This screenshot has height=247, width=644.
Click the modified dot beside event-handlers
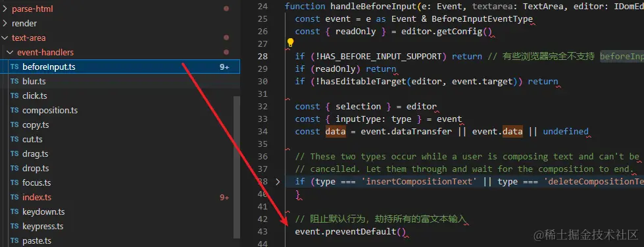[x=226, y=52]
